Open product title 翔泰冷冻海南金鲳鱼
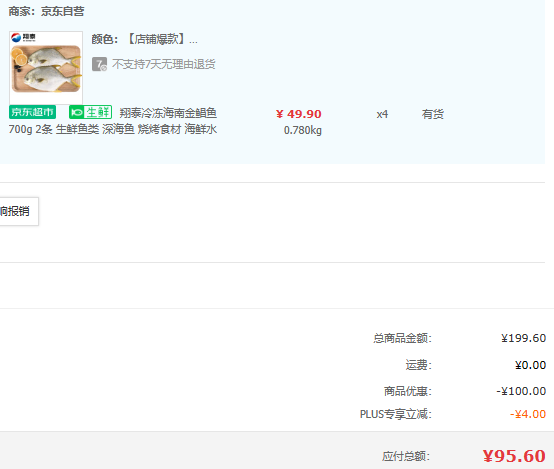Image resolution: width=554 pixels, height=469 pixels. [x=168, y=113]
